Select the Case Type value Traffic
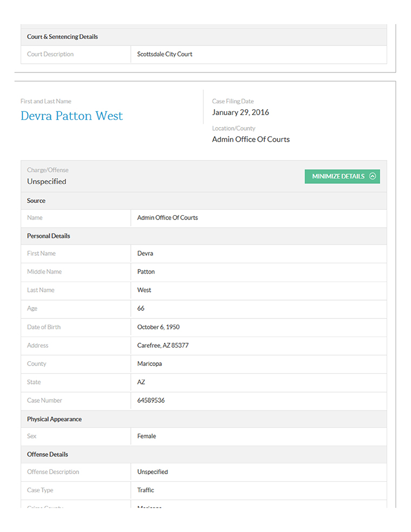 click(x=145, y=490)
